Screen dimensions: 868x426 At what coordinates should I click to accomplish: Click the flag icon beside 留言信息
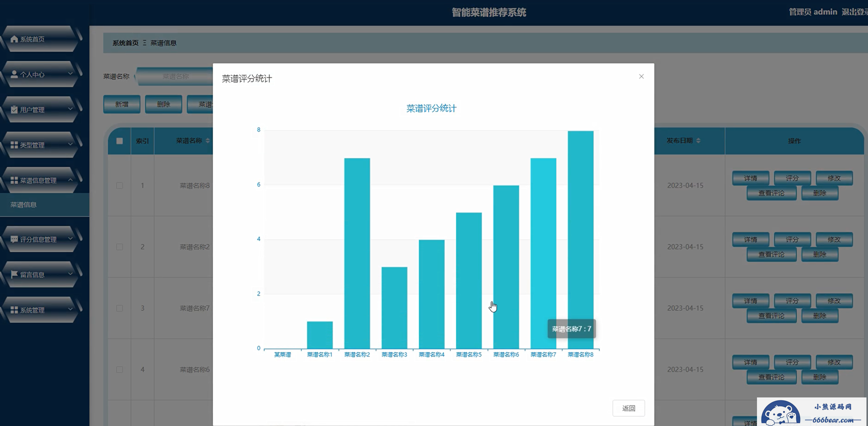pos(14,274)
